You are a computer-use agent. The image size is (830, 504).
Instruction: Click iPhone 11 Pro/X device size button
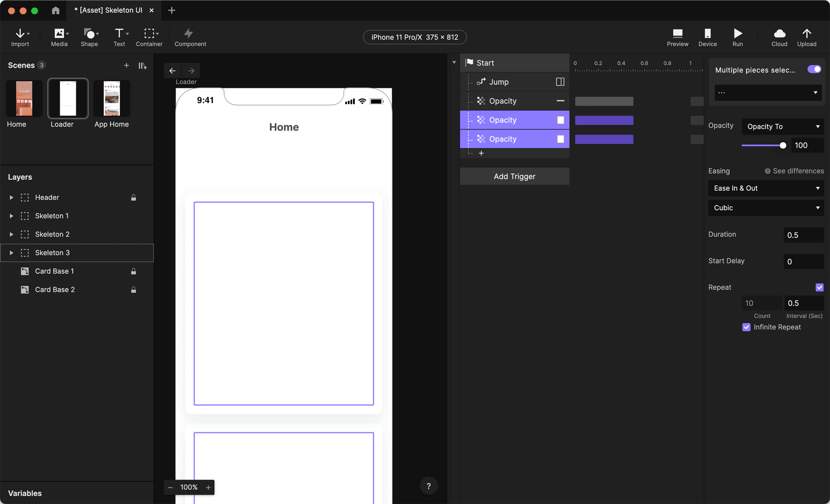coord(415,37)
